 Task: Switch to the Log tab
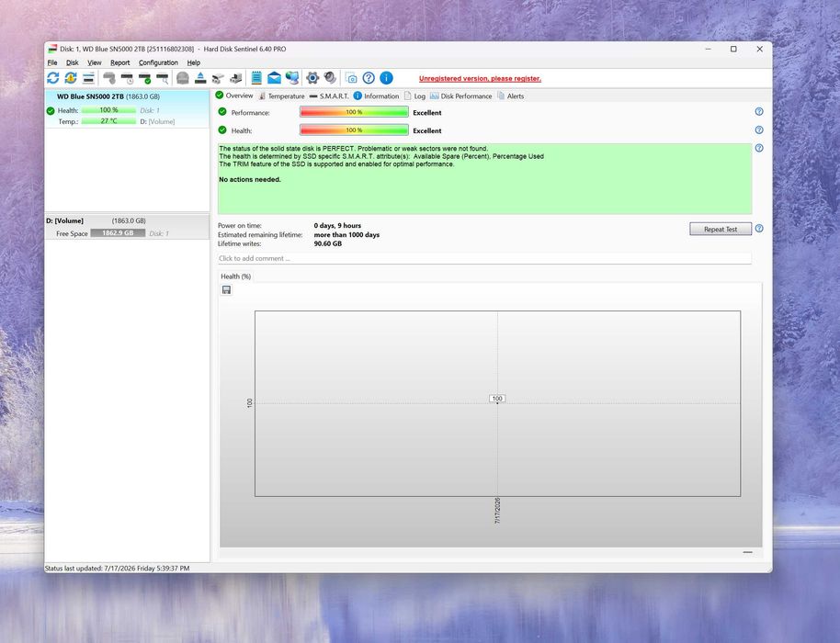pos(414,96)
